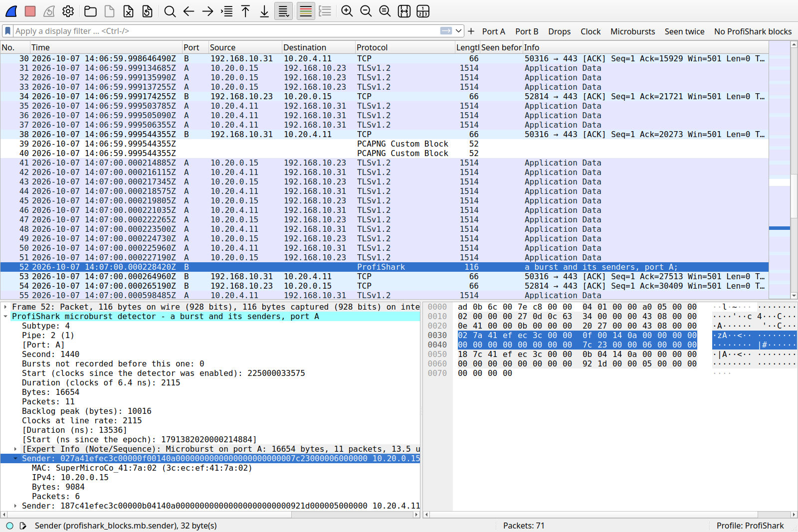Go back in packet history
This screenshot has width=798, height=532.
pos(189,11)
